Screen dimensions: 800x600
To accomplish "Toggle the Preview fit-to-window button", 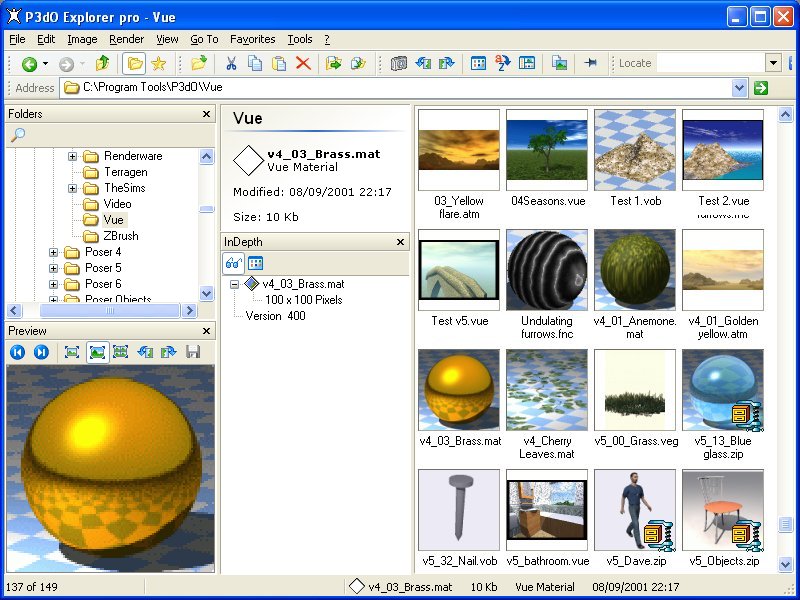I will 97,352.
